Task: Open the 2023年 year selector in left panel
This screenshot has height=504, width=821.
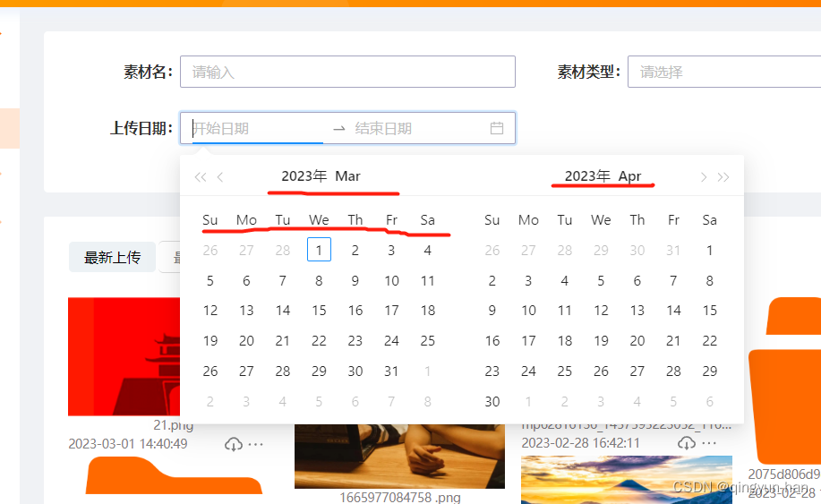Action: 304,175
